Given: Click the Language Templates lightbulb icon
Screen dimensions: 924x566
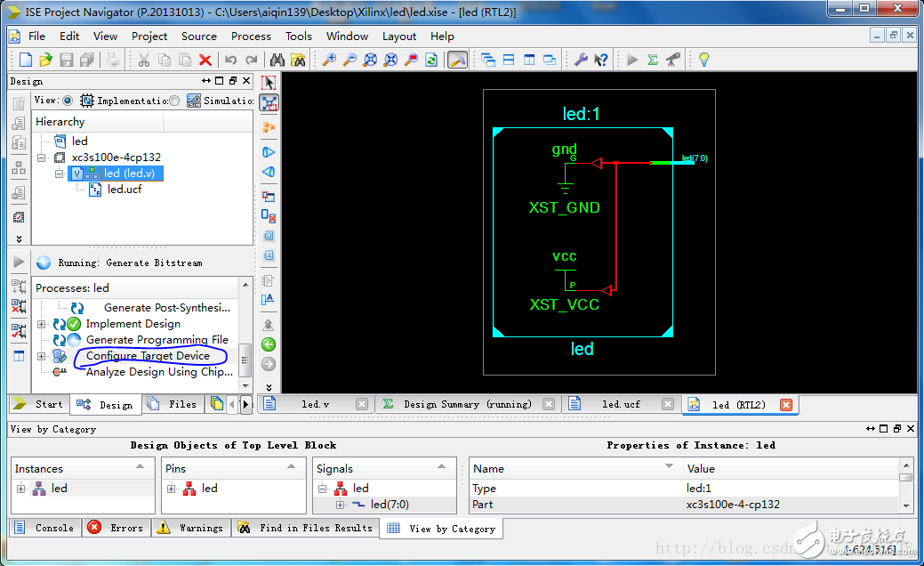Looking at the screenshot, I should [x=703, y=60].
